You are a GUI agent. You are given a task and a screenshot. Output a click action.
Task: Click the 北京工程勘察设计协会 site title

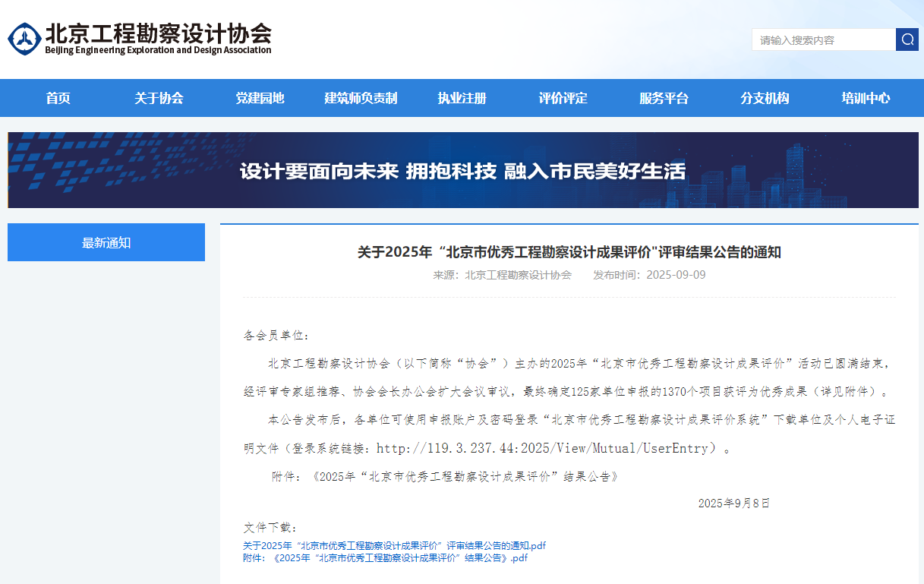[x=158, y=33]
